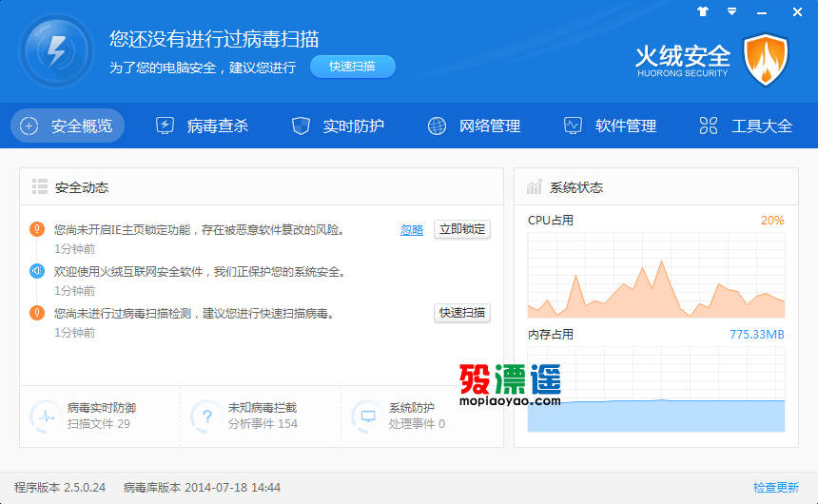818x504 pixels.
Task: Open the 软件管理 tab
Action: click(611, 126)
